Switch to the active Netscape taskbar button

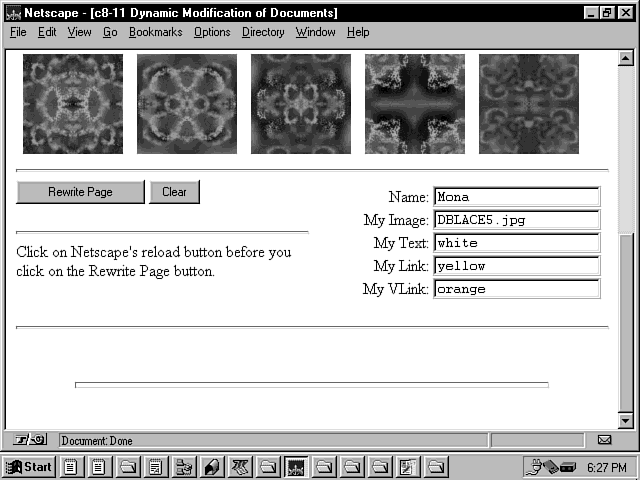pyautogui.click(x=296, y=467)
